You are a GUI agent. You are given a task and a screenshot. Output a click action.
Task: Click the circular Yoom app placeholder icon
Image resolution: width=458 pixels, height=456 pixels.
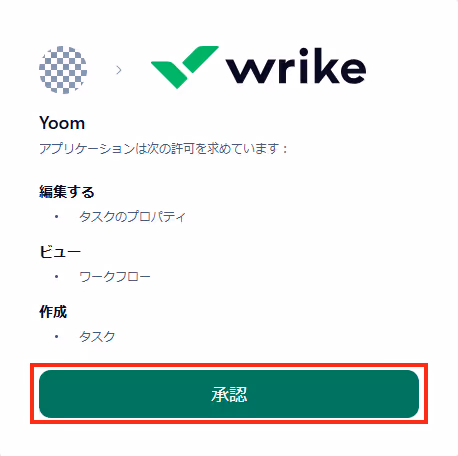63,70
